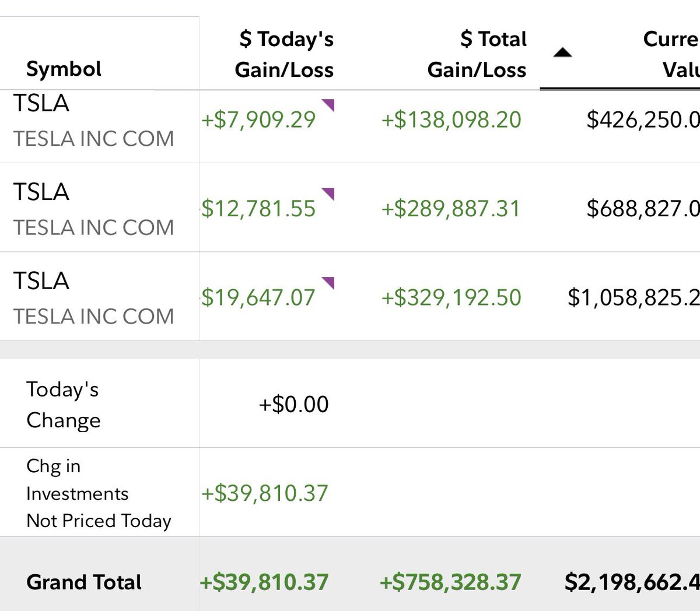Viewport: 700px width, 611px height.
Task: Click the +$39,810.37 investments change value
Action: coord(265,493)
